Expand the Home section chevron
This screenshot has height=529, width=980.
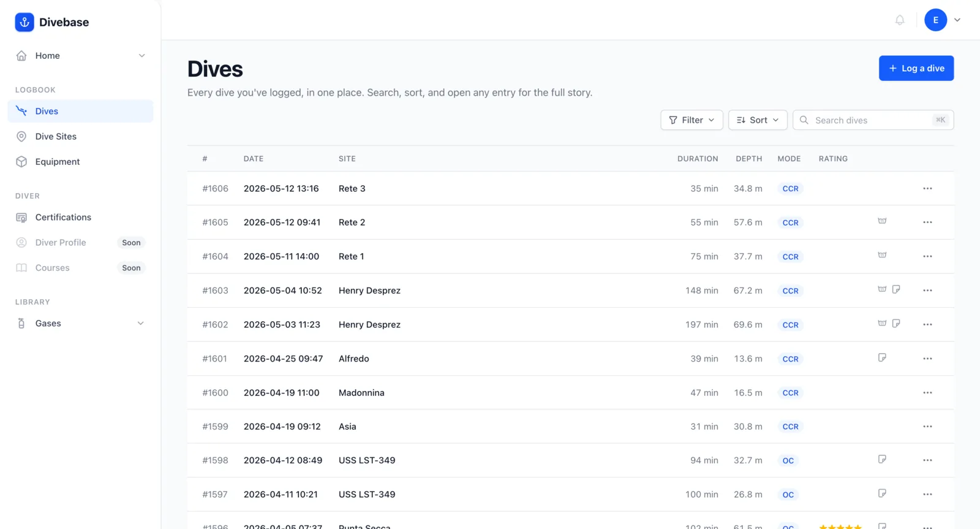pyautogui.click(x=141, y=56)
